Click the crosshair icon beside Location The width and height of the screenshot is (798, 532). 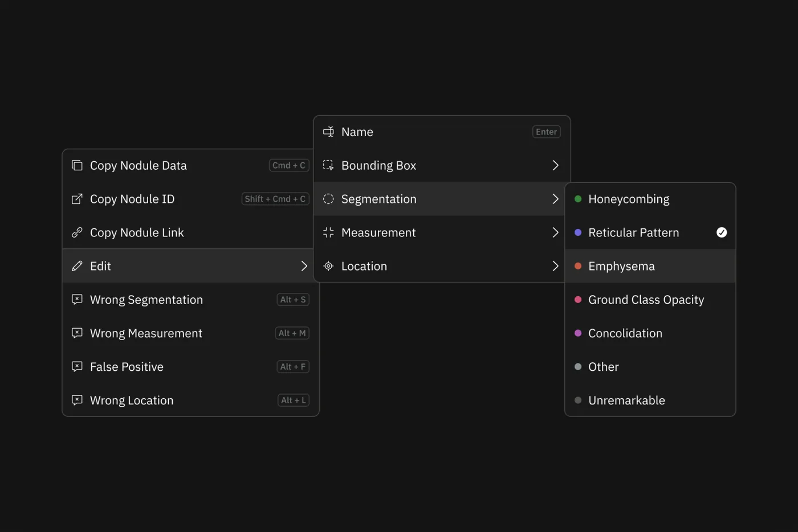328,266
